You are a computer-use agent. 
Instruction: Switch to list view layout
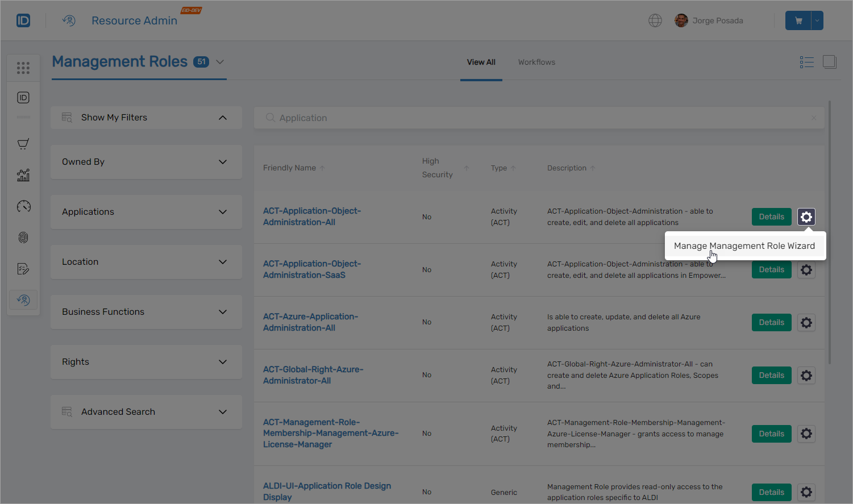806,61
